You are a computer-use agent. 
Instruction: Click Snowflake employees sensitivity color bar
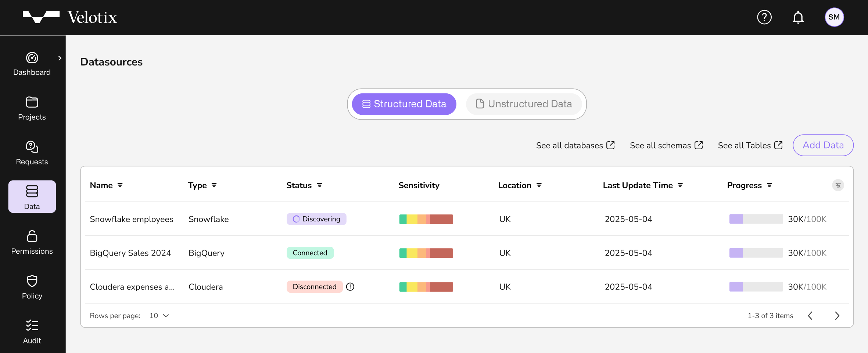tap(426, 219)
